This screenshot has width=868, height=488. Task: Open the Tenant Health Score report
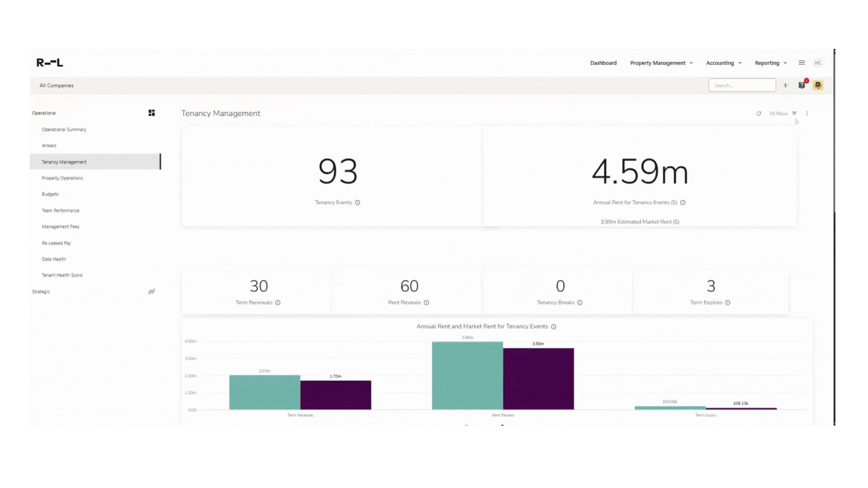62,275
